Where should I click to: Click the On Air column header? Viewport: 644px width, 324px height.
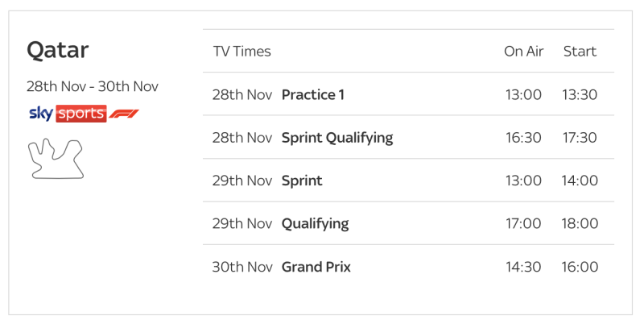(x=523, y=52)
